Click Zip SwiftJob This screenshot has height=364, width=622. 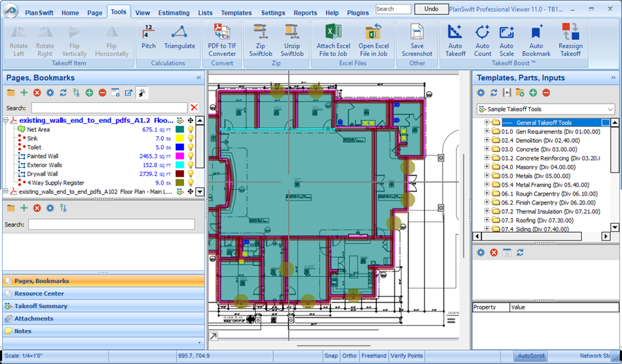point(261,40)
